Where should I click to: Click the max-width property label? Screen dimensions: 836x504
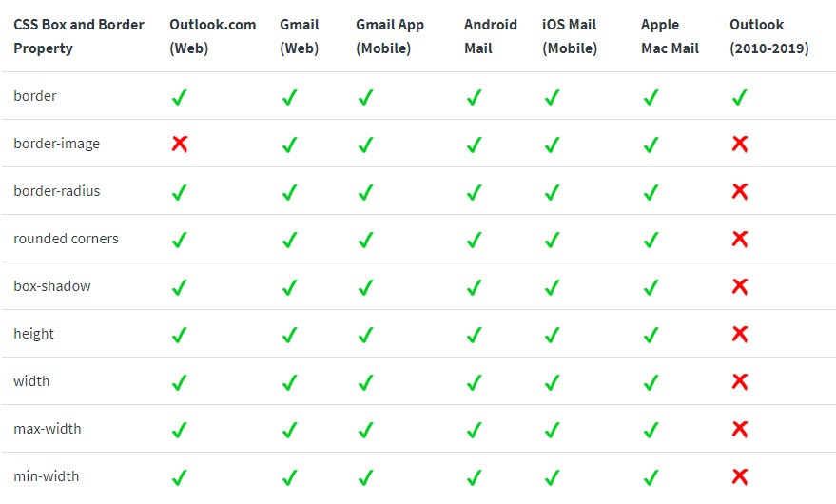[x=48, y=429]
